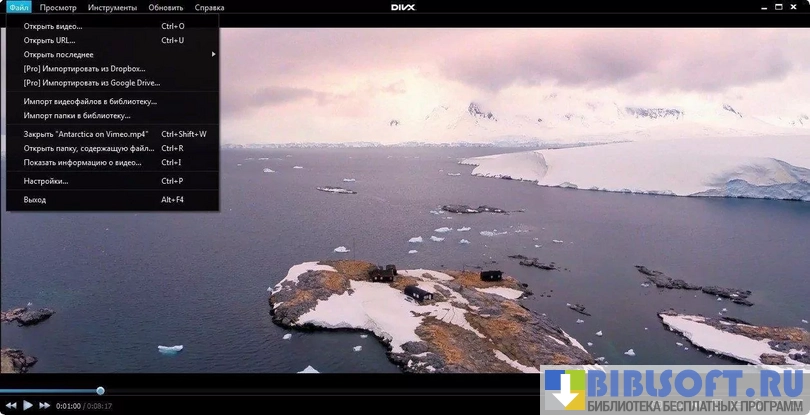Open Настройки... from the File menu
Image resolution: width=810 pixels, height=415 pixels.
pos(46,181)
